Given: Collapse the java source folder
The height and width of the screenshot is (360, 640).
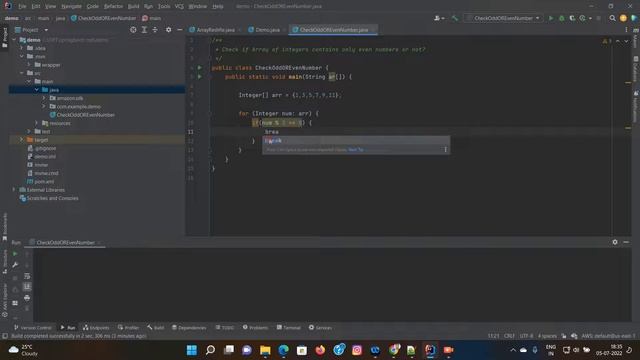Looking at the screenshot, I should tap(36, 90).
